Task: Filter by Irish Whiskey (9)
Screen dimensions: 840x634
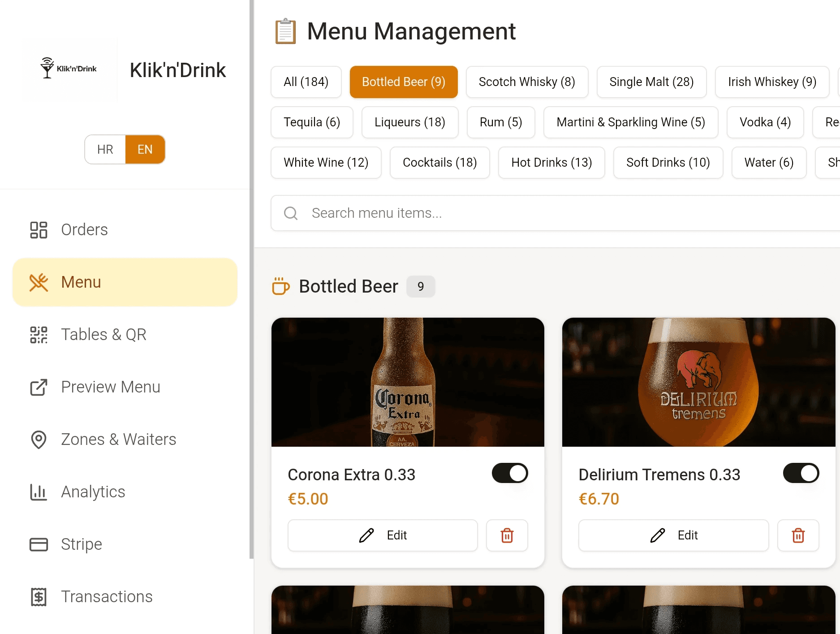Action: (x=772, y=82)
